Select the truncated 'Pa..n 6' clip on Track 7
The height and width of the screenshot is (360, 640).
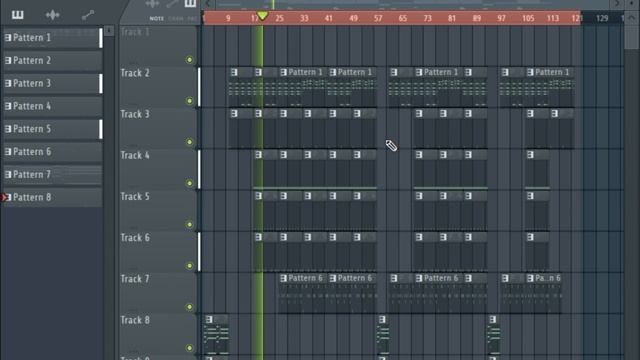coord(543,293)
